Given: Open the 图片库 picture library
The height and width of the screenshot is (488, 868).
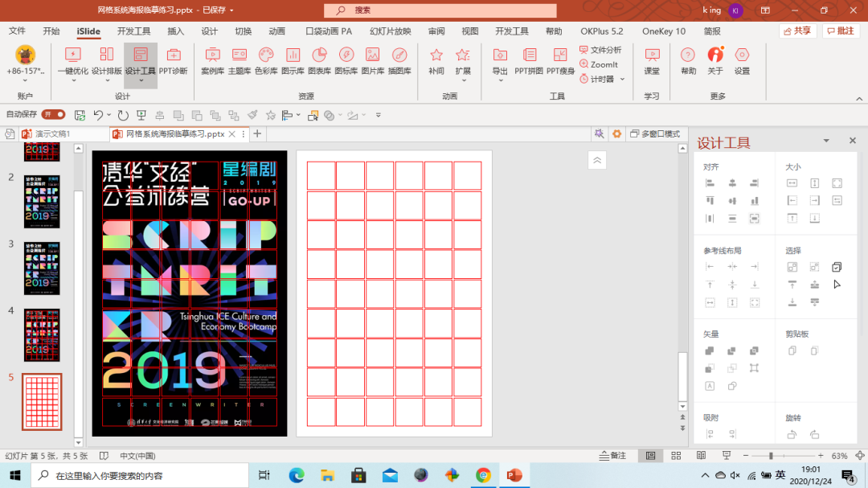Looking at the screenshot, I should click(x=373, y=61).
